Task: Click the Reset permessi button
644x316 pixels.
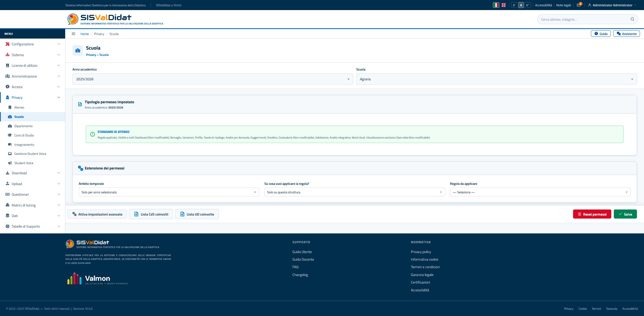Action: (592, 214)
